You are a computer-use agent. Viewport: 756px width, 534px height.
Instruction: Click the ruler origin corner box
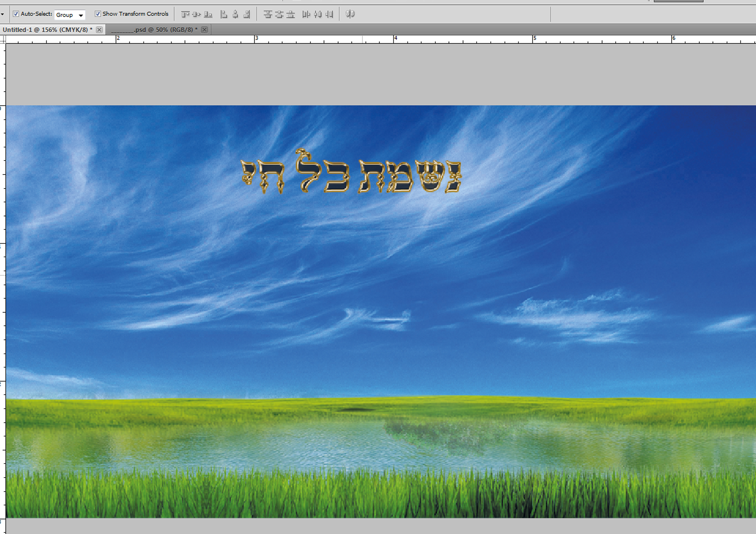click(3, 39)
